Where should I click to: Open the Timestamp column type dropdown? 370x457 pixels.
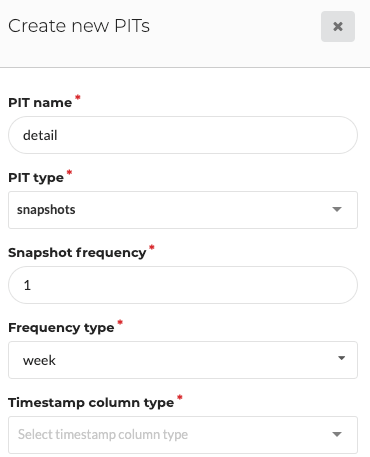pos(183,435)
